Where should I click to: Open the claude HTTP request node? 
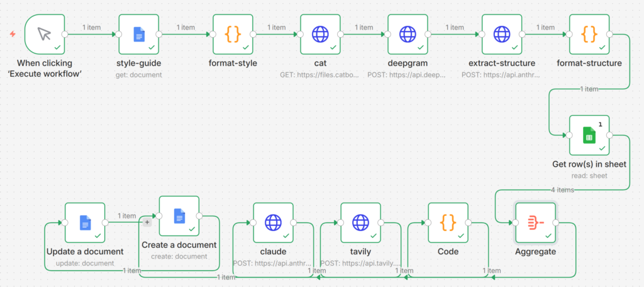(273, 223)
